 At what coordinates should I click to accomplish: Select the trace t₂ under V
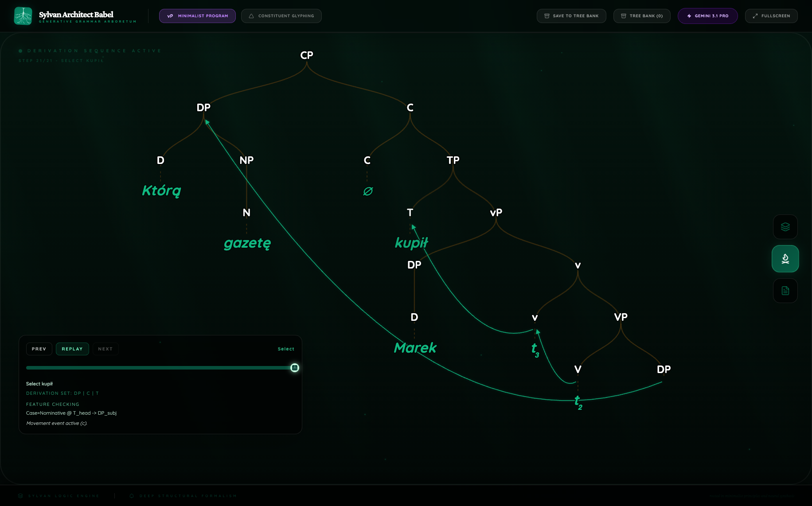click(578, 402)
